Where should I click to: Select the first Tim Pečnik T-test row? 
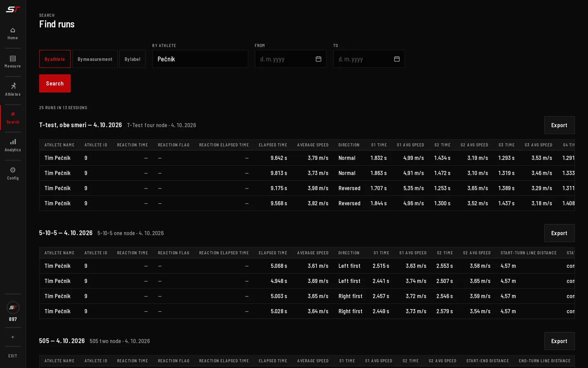307,158
